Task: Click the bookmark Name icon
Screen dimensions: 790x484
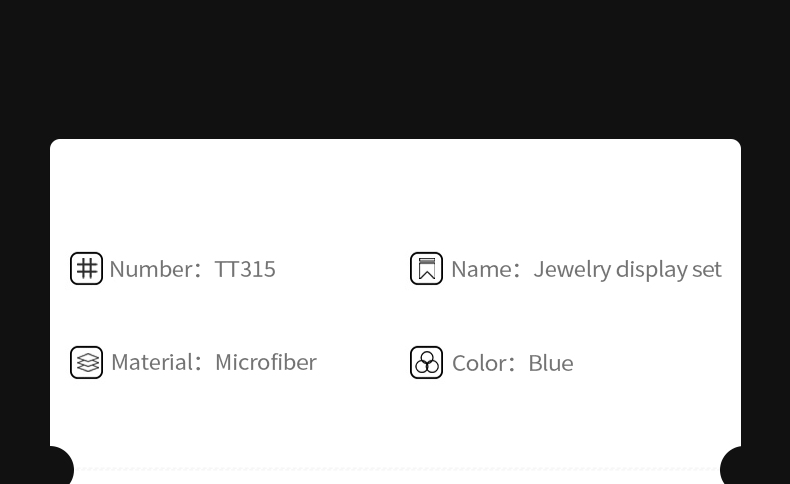Action: point(426,269)
